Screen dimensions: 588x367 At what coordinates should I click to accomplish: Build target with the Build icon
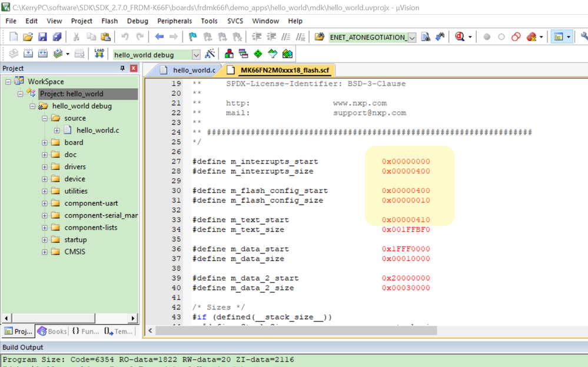pyautogui.click(x=28, y=54)
